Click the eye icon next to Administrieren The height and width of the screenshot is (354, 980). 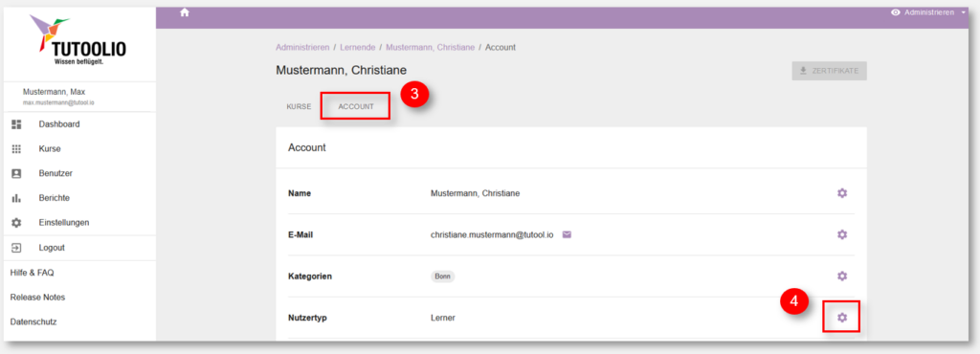pyautogui.click(x=896, y=12)
